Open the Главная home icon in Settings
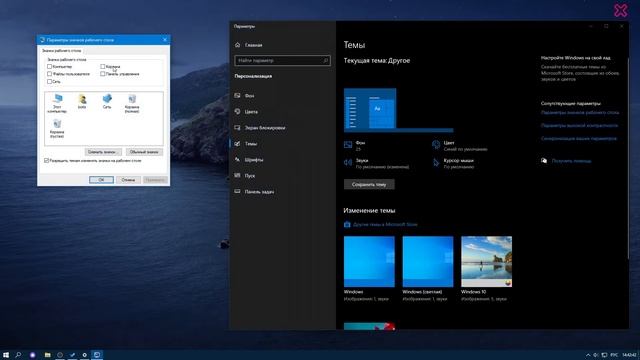 tap(238, 45)
